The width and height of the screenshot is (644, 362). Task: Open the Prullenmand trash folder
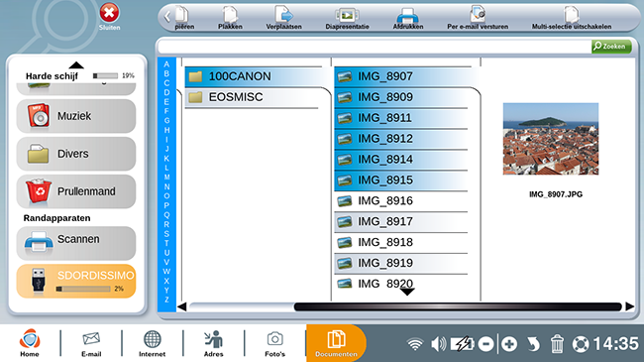click(x=76, y=191)
